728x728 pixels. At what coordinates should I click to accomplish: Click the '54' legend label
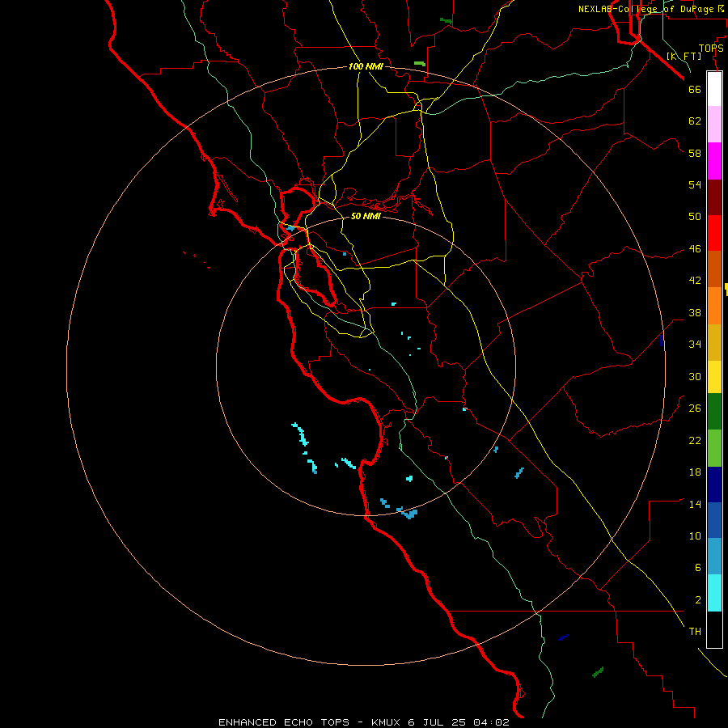point(695,184)
